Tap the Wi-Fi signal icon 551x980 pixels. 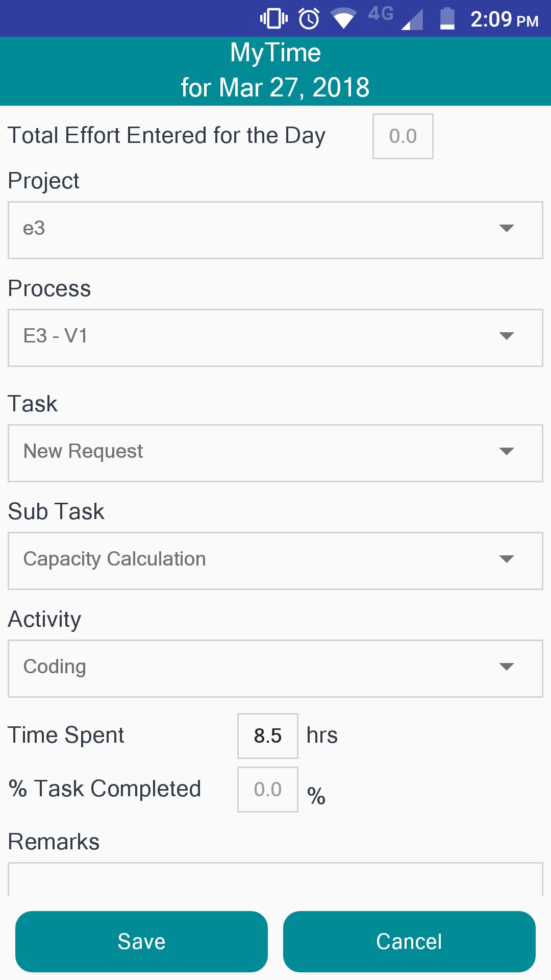click(343, 19)
